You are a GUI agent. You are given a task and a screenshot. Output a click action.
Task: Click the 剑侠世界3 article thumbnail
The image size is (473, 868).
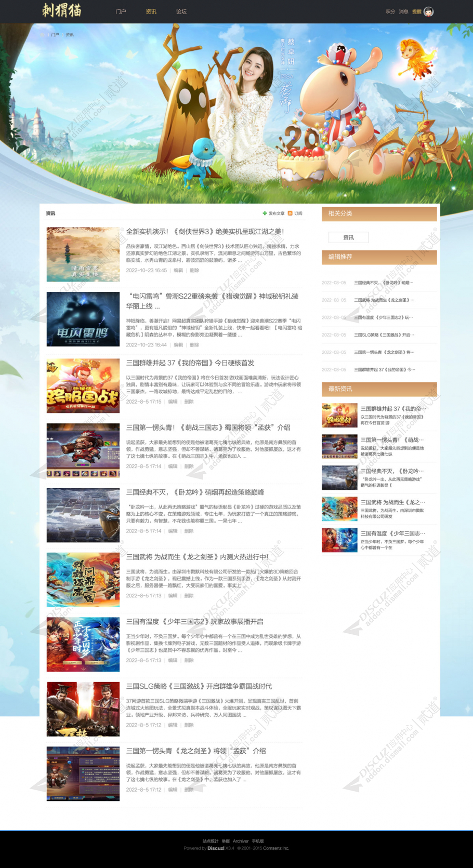pyautogui.click(x=83, y=255)
